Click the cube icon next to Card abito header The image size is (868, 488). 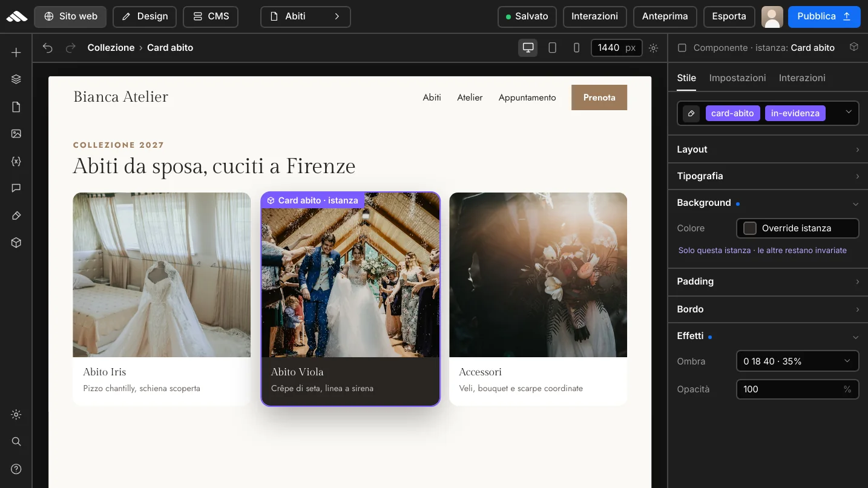click(854, 47)
